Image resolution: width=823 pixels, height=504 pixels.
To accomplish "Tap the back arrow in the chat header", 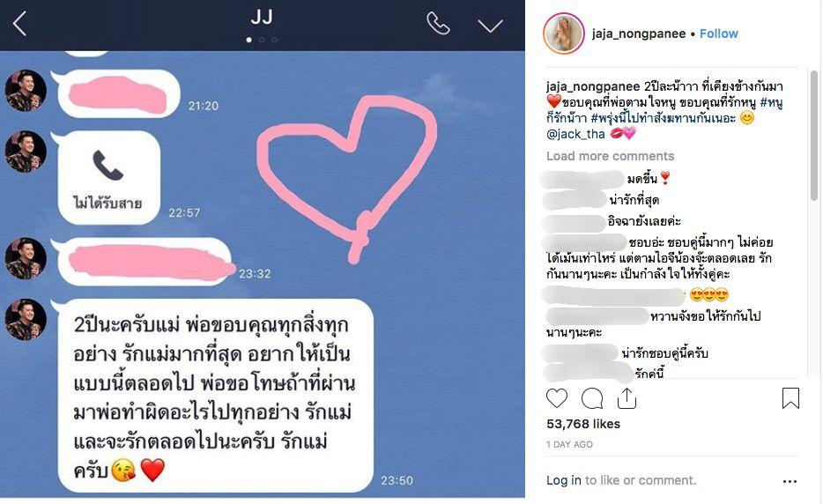I will tap(19, 24).
